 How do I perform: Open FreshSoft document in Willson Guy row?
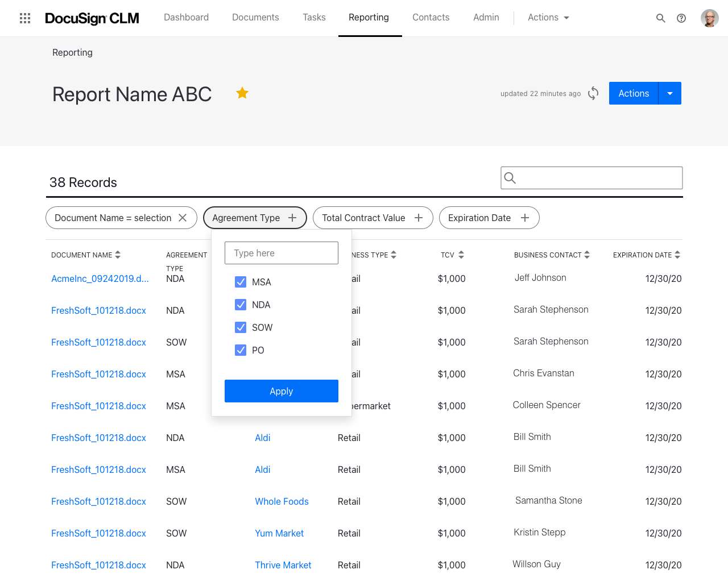(x=98, y=565)
